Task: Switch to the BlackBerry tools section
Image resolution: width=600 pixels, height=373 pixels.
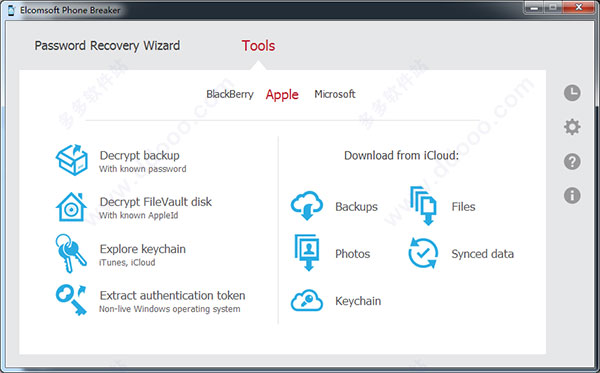Action: [230, 94]
